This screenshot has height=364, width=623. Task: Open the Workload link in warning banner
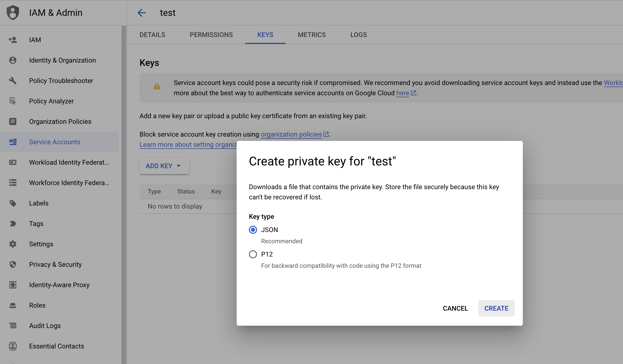click(x=613, y=83)
